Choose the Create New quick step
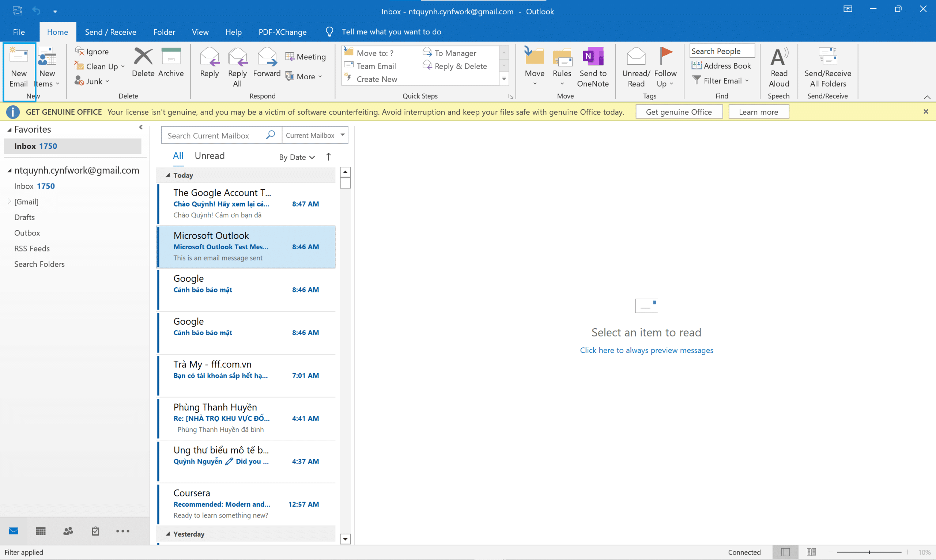 tap(371, 79)
